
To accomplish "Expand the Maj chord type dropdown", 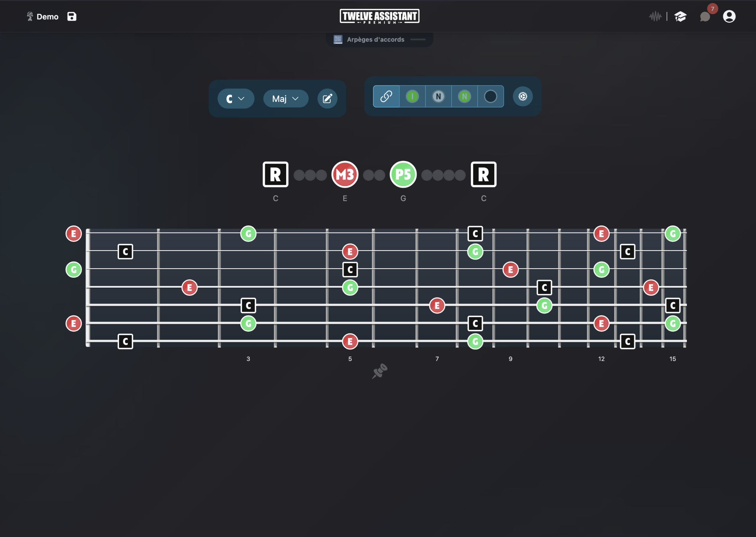I will tap(286, 99).
